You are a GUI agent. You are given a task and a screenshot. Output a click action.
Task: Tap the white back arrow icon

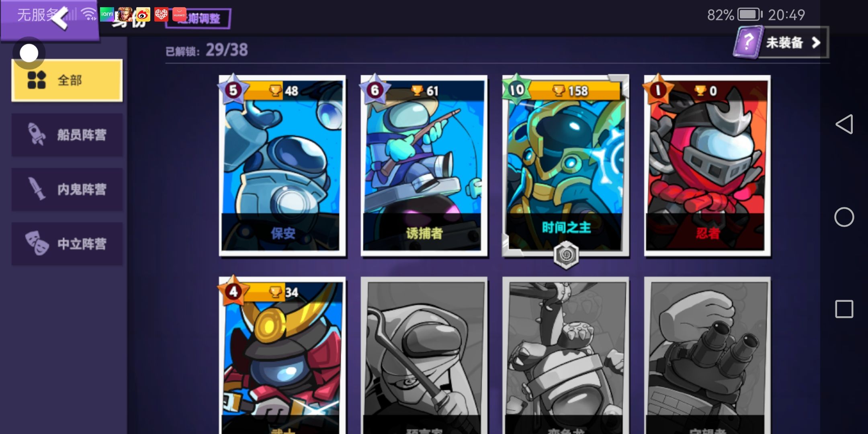pos(60,18)
